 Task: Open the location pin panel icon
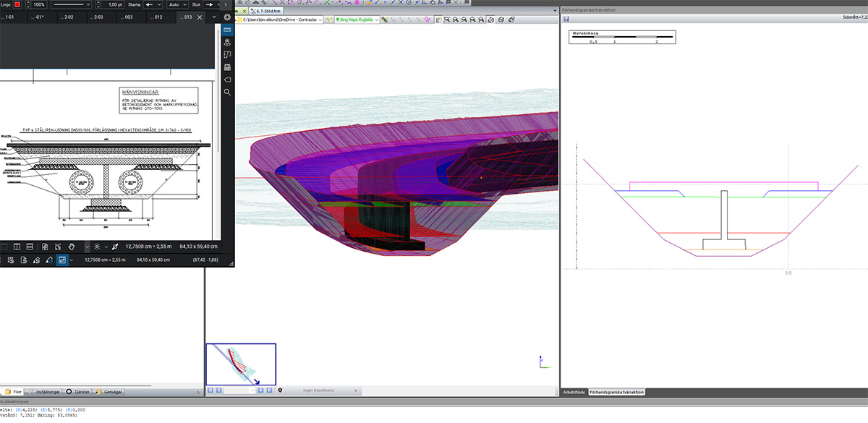coord(227,42)
